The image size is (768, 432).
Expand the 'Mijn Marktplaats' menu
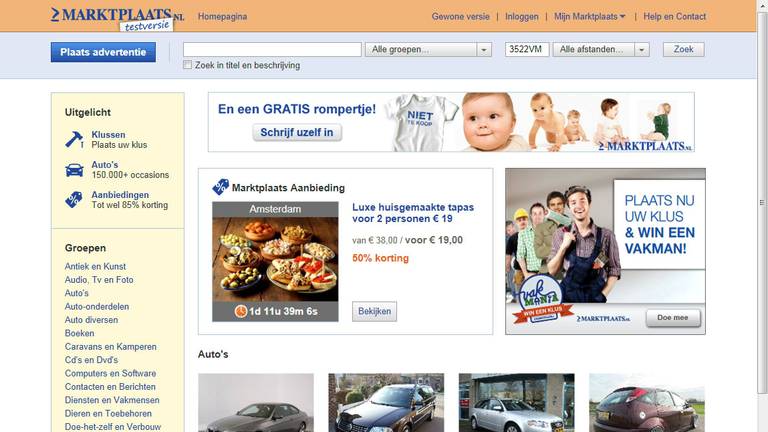pos(590,17)
